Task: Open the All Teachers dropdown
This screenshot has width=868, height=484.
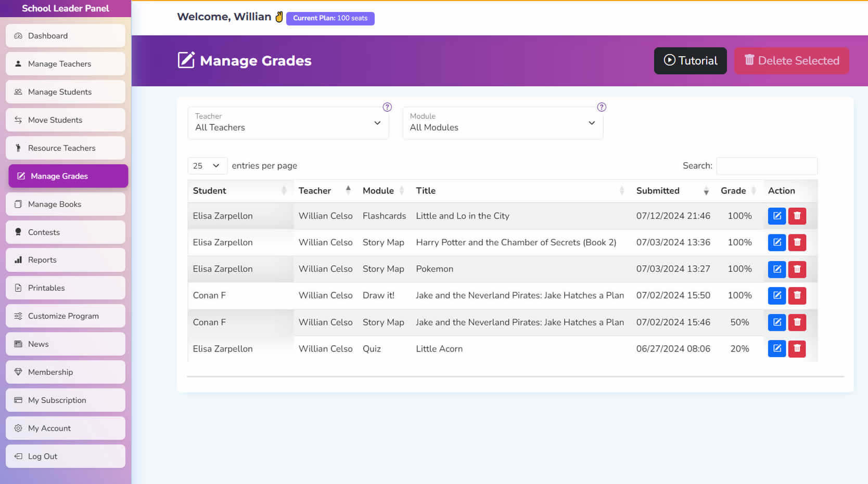Action: (288, 123)
